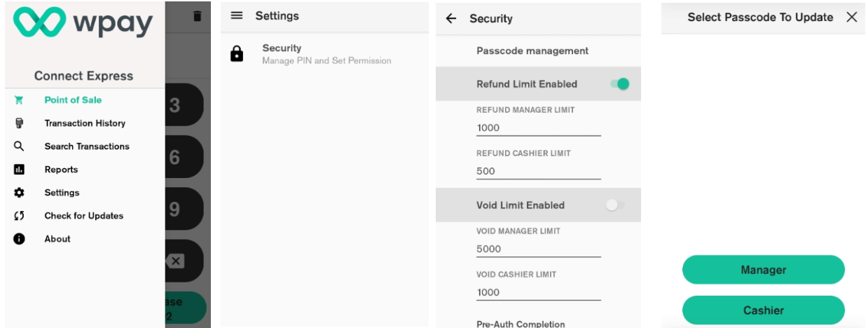Select Cashier passcode to update
The image size is (868, 328).
(764, 310)
